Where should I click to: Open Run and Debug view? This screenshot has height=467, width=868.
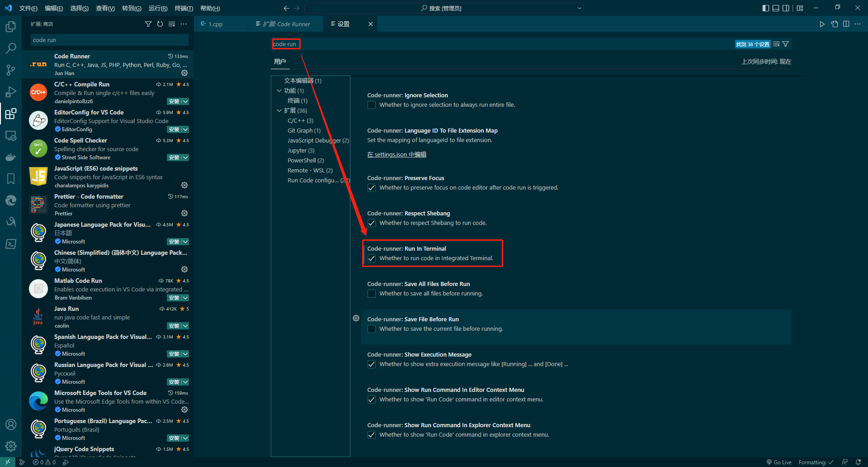pos(11,92)
